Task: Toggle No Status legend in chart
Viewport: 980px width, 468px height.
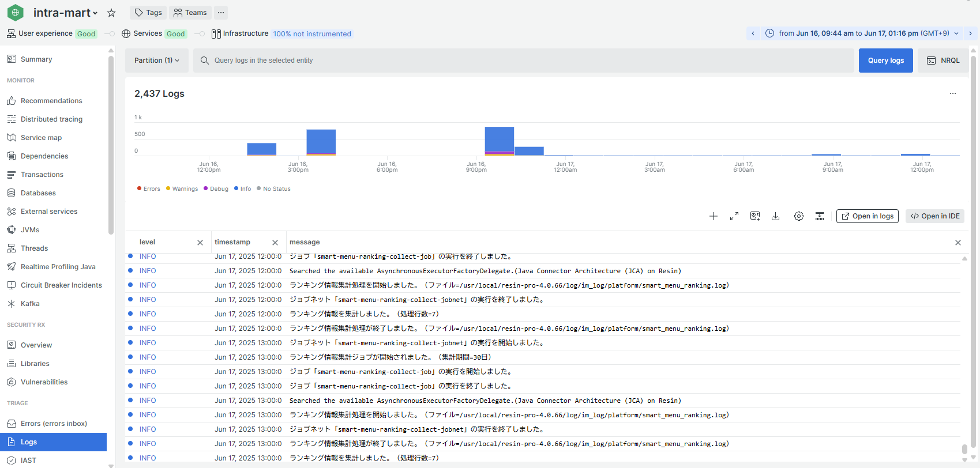Action: 273,188
